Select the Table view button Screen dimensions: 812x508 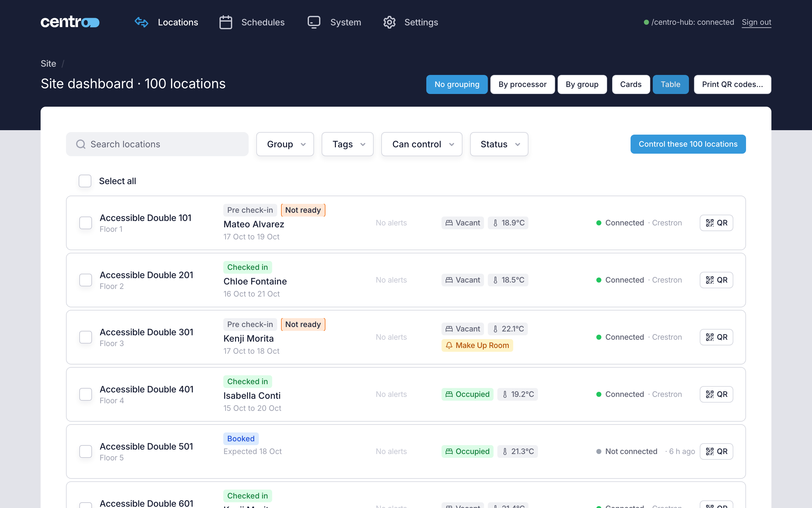(671, 84)
